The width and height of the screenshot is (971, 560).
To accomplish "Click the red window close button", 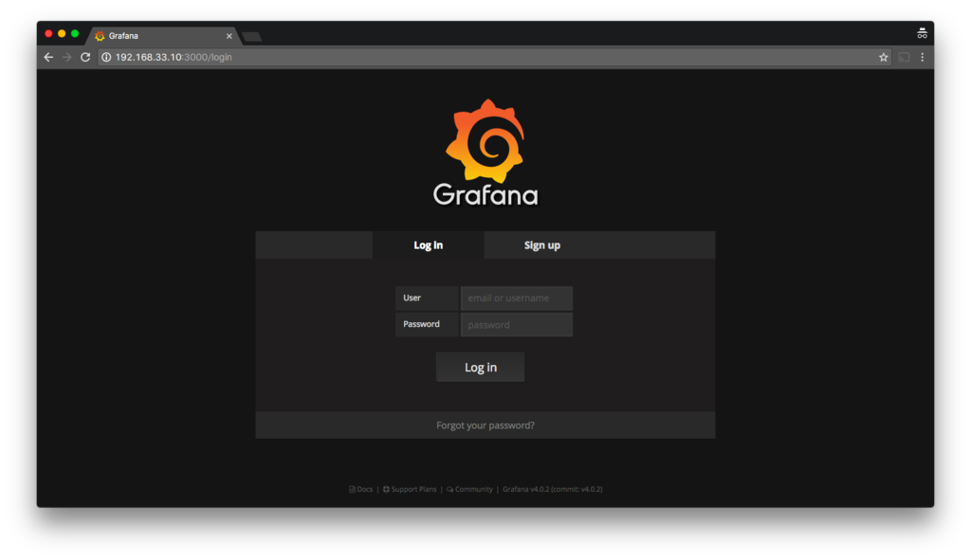I will 48,33.
